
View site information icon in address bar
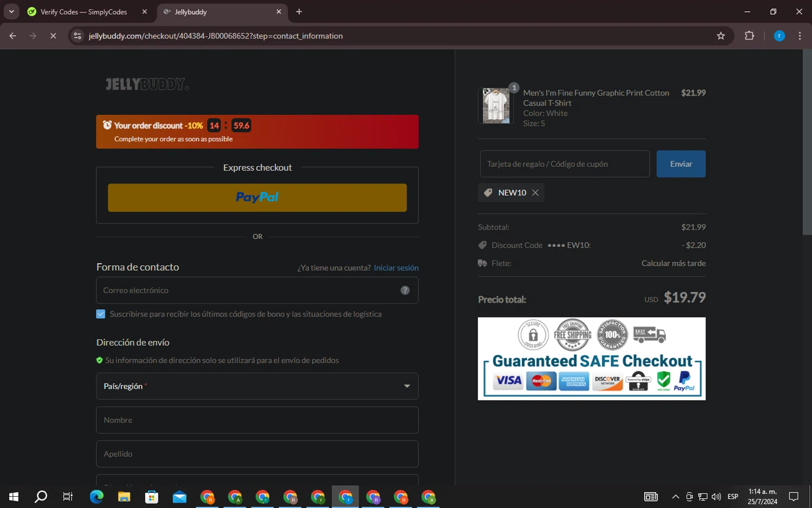click(77, 36)
